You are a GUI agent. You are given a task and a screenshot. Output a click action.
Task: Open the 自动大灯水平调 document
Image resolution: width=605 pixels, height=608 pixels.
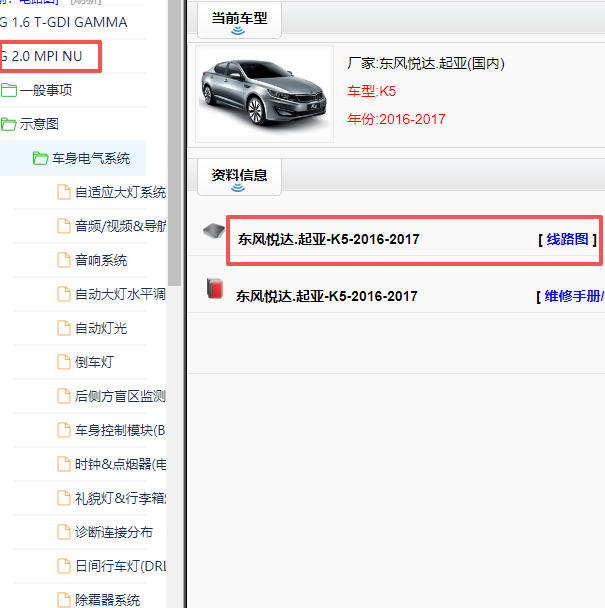click(120, 294)
